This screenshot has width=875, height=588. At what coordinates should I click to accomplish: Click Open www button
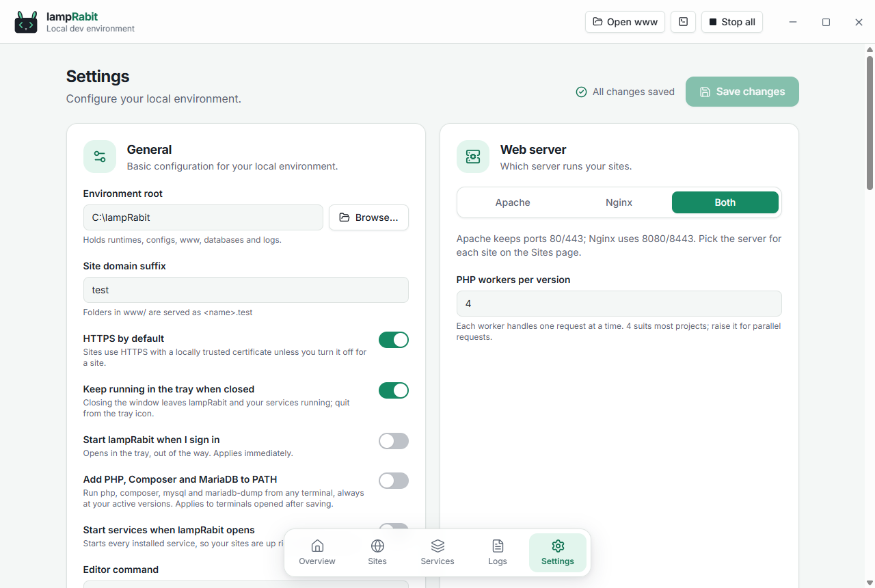(625, 22)
